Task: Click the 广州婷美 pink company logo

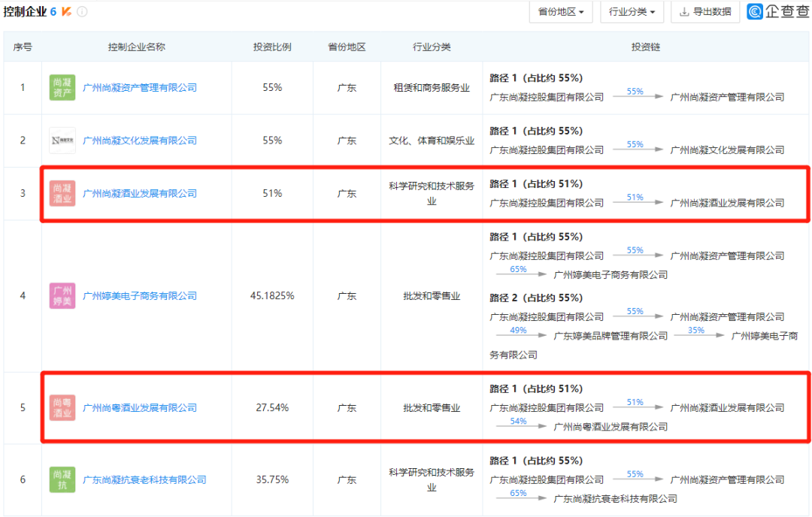Action: (x=62, y=295)
